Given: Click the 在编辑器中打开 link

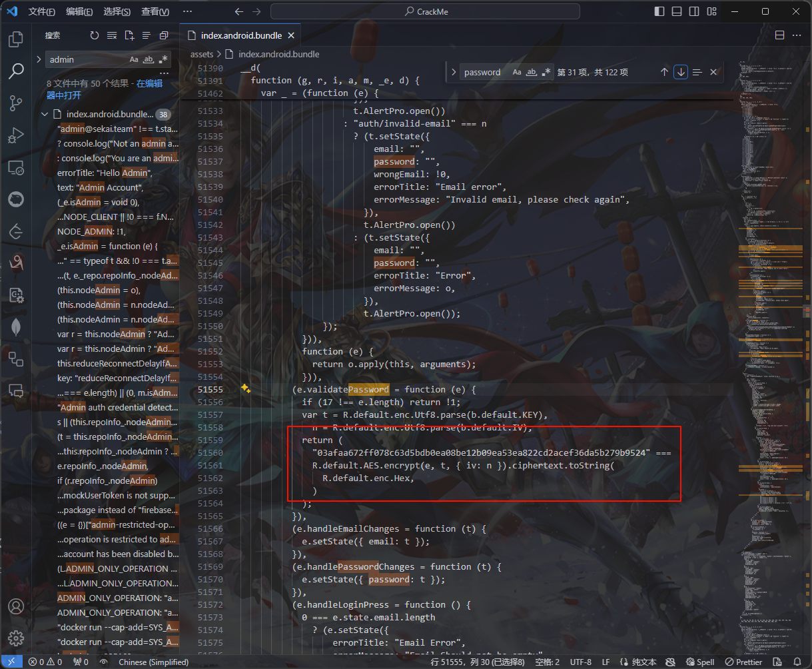Looking at the screenshot, I should (105, 89).
